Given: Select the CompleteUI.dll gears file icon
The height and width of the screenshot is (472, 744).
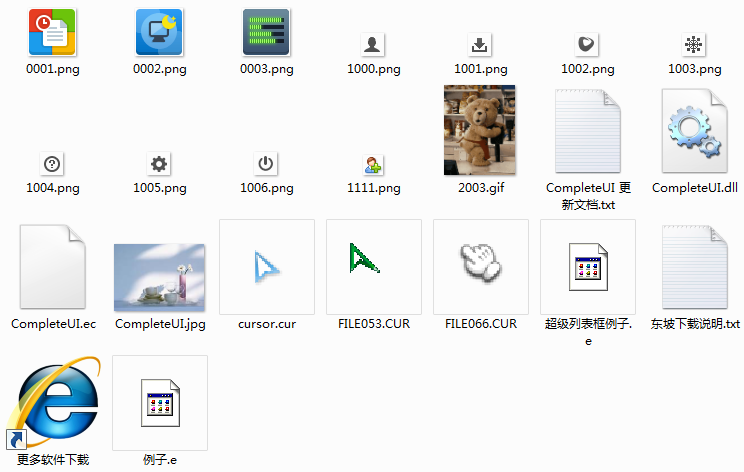Looking at the screenshot, I should (x=695, y=131).
